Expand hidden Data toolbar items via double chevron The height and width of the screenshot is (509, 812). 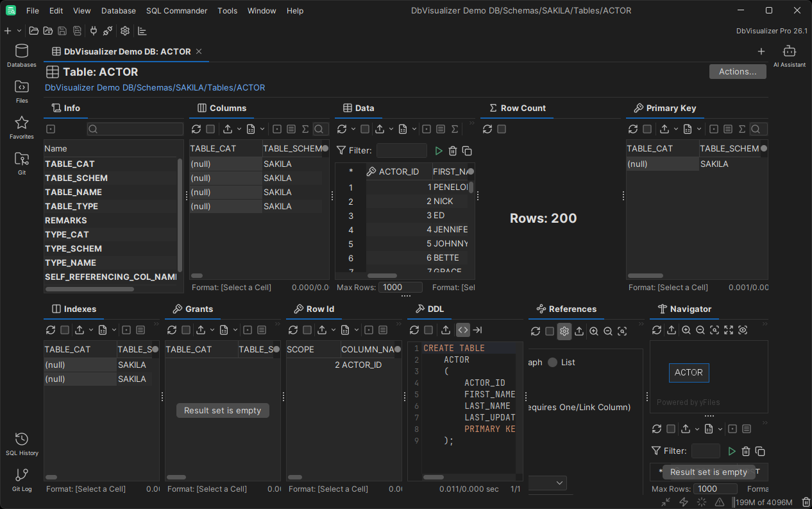472,123
